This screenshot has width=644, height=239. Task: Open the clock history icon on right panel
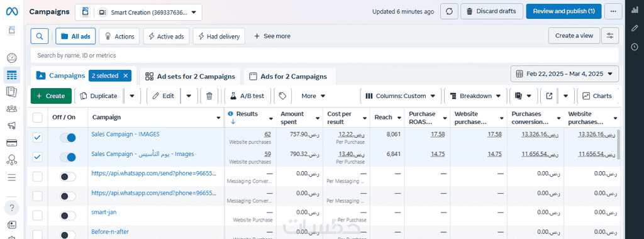pos(635,47)
